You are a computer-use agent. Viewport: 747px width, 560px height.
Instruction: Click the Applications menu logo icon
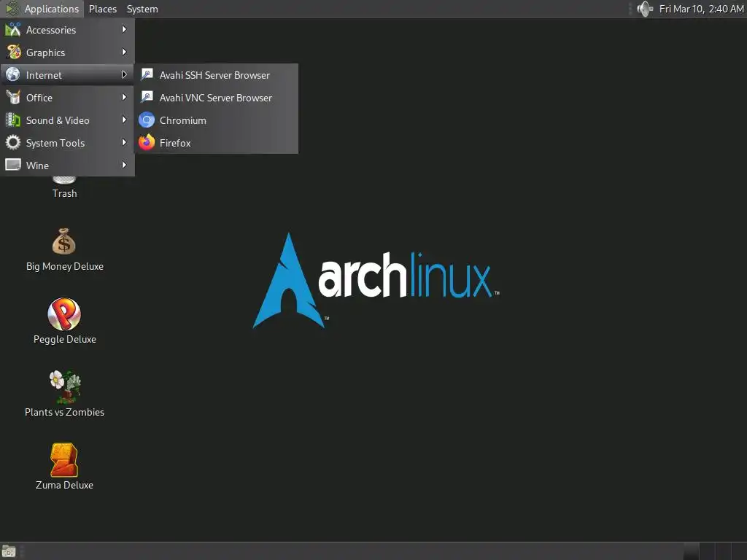12,9
